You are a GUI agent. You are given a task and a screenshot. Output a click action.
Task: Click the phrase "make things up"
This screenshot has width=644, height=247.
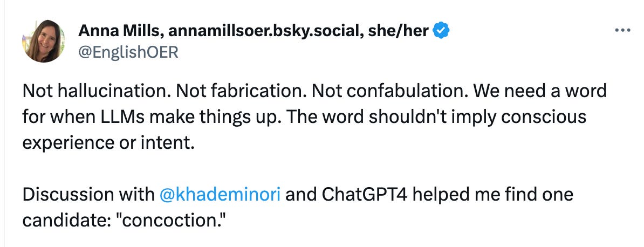click(x=201, y=116)
